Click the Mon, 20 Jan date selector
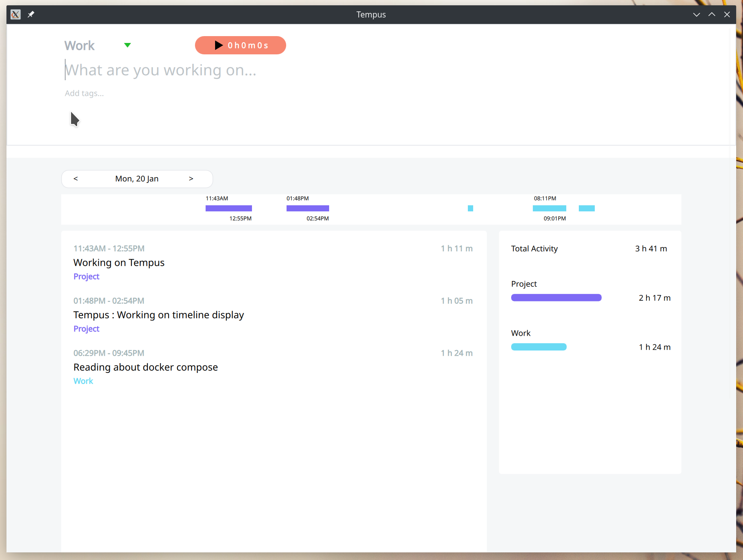This screenshot has height=560, width=743. tap(136, 178)
